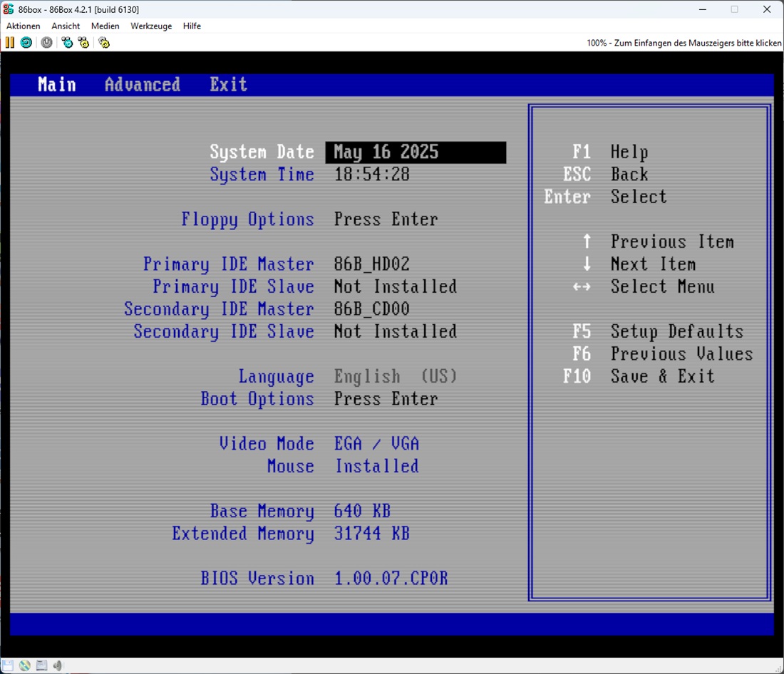Screen dimensions: 784x674
Task: Click the System Time value 18:54:28
Action: 371,175
